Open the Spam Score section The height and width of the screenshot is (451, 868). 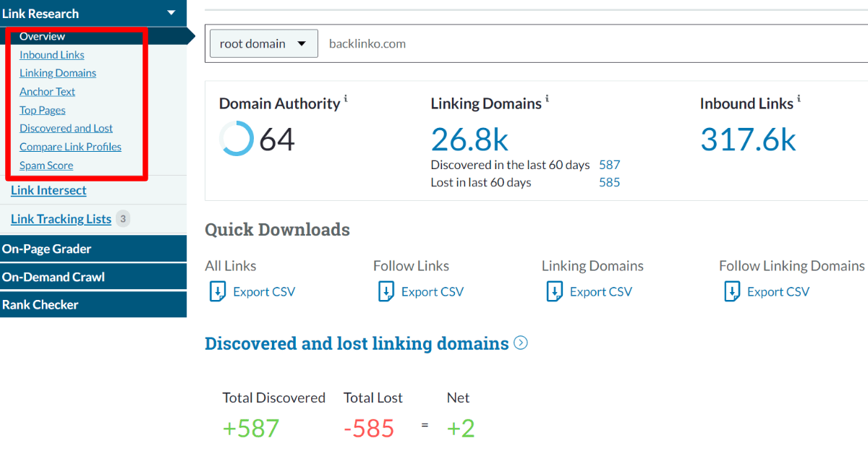click(x=46, y=165)
